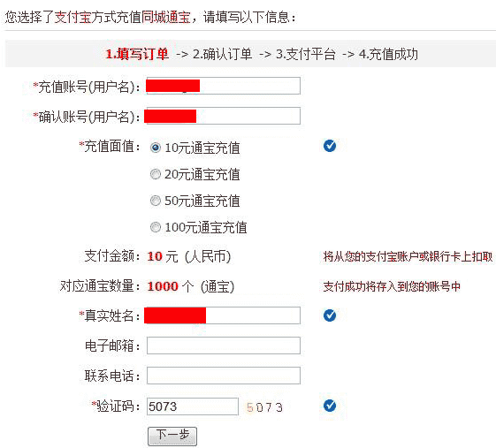Click step 1.填写订单 in progress bar

click(x=137, y=54)
